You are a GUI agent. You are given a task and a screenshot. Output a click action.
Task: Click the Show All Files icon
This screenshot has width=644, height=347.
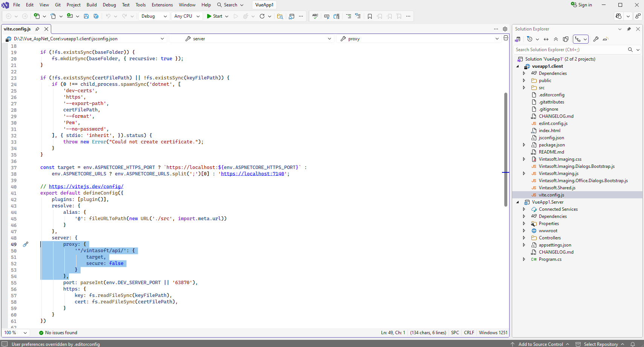click(x=566, y=39)
